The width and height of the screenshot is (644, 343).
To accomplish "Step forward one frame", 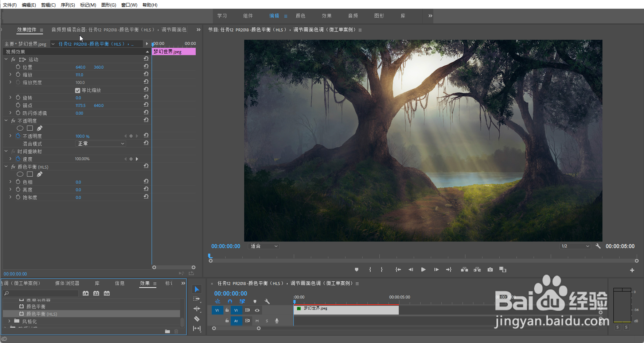I will pyautogui.click(x=436, y=270).
